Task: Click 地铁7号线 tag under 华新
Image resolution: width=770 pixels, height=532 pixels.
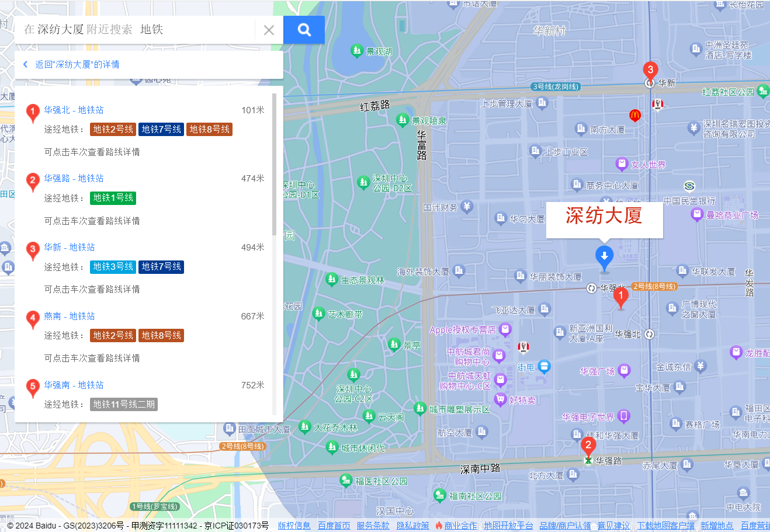Action: pos(161,267)
